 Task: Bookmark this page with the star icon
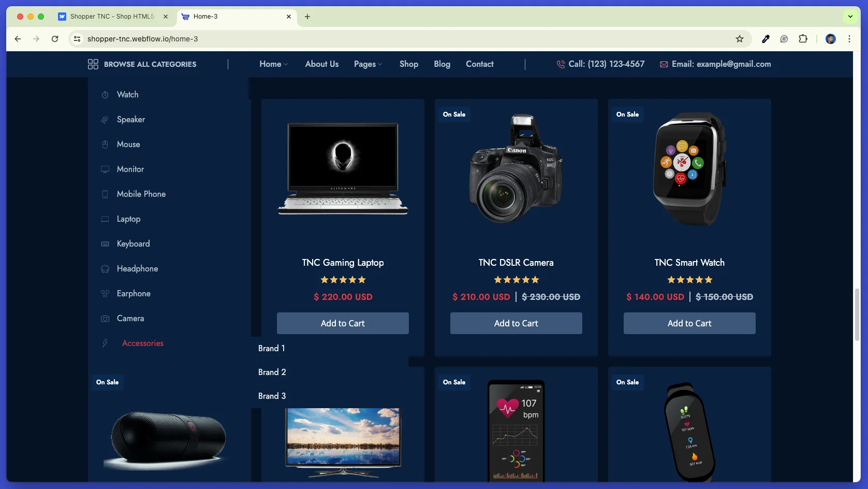(x=740, y=39)
